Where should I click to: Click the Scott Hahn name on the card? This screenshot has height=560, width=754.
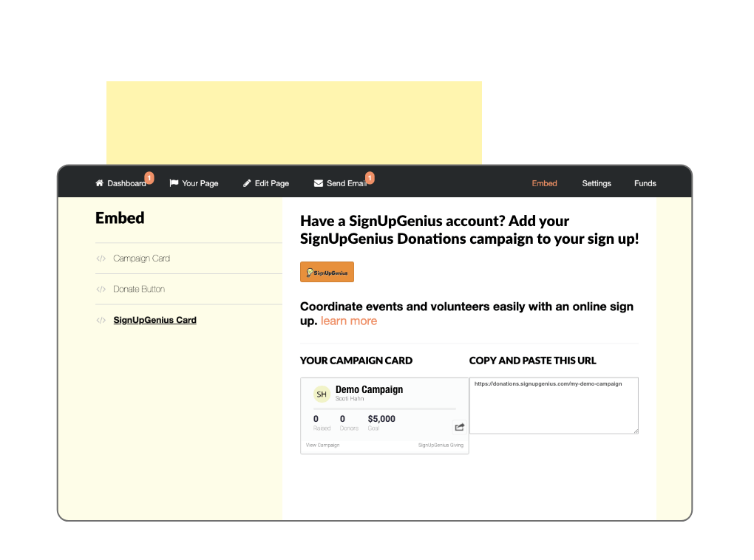click(350, 399)
